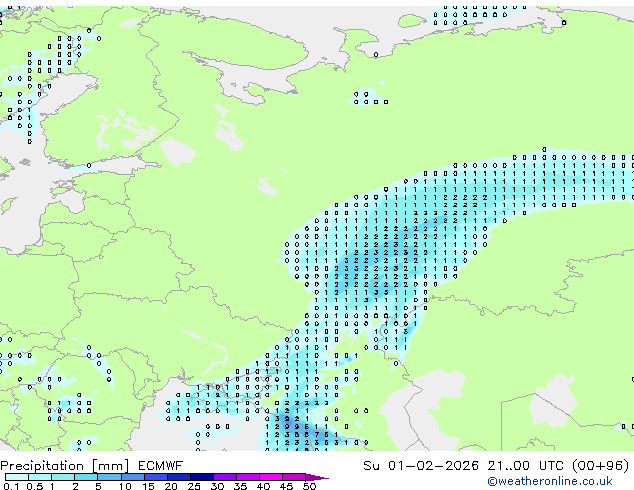The height and width of the screenshot is (490, 634).
Task: Click the legend value label '25'
Action: 194,486
